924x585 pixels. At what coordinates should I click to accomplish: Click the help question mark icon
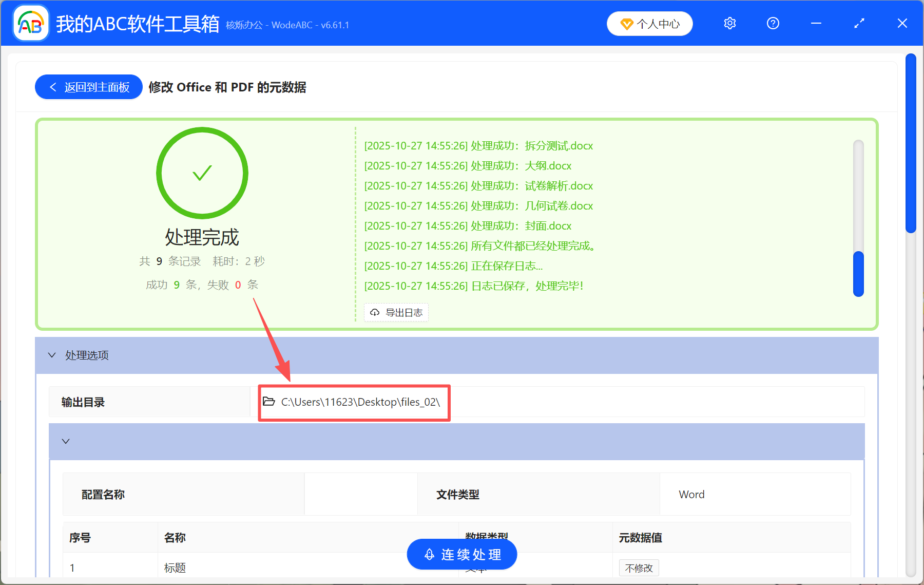click(773, 24)
